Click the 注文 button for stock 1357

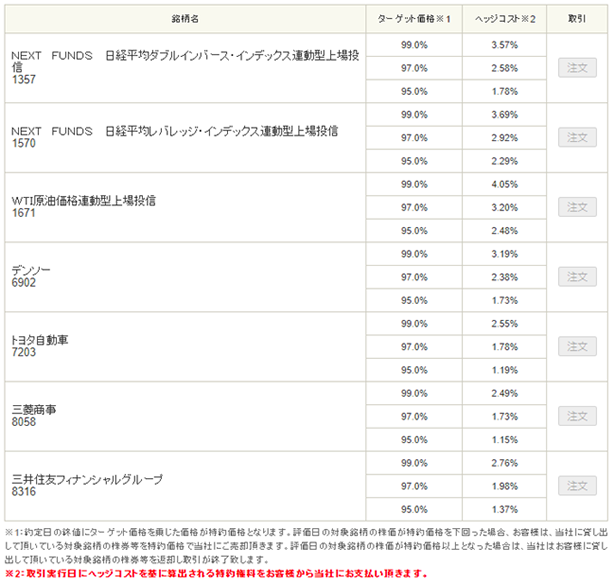[x=577, y=68]
